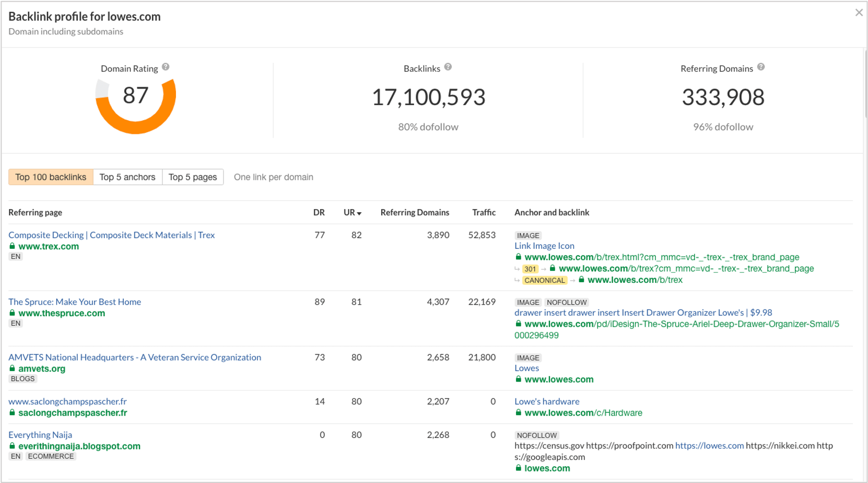Sort the table by UR column
This screenshot has width=868, height=483.
pos(353,212)
